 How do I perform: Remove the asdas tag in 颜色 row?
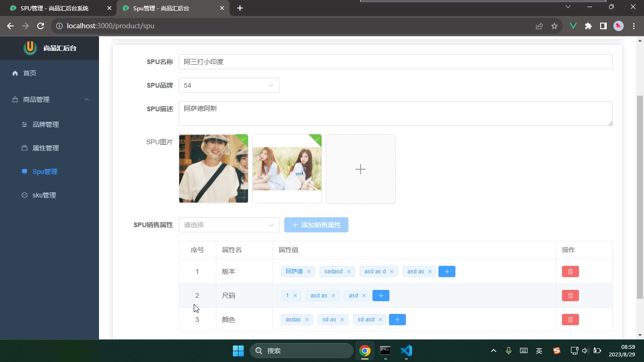click(x=307, y=320)
